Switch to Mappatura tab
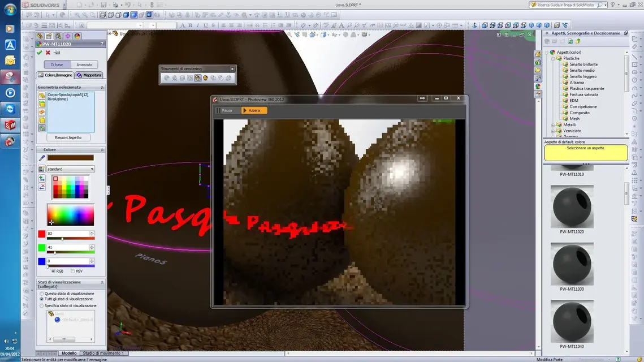Screen dimensions: 644x362 click(89, 75)
